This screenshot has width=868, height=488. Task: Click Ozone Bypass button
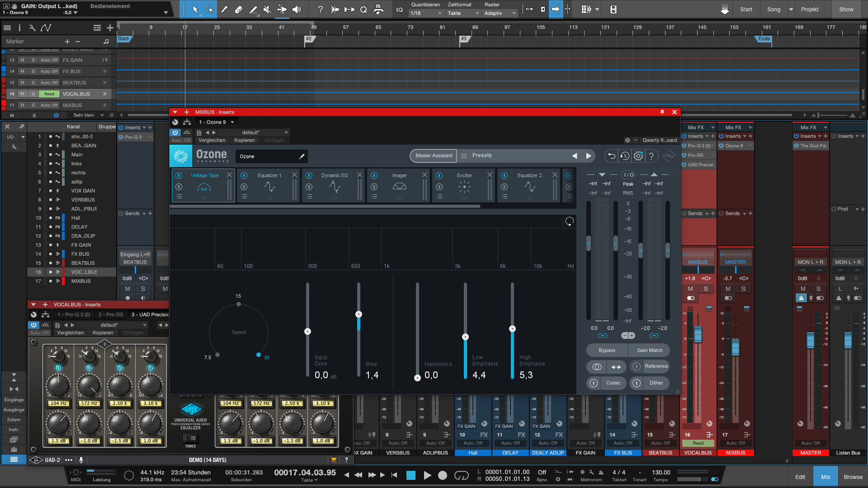click(607, 350)
